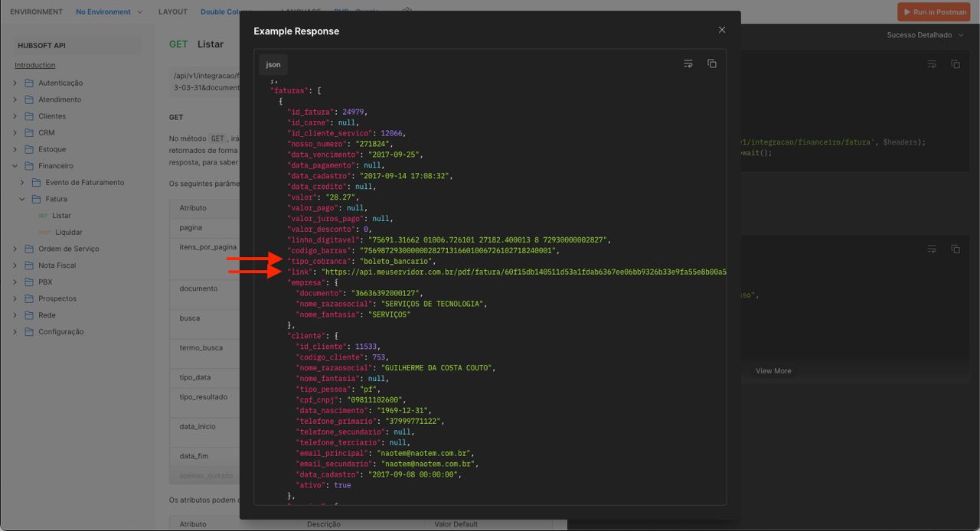
Task: Click the "codigo_barras" key in the JSON
Action: pos(320,250)
